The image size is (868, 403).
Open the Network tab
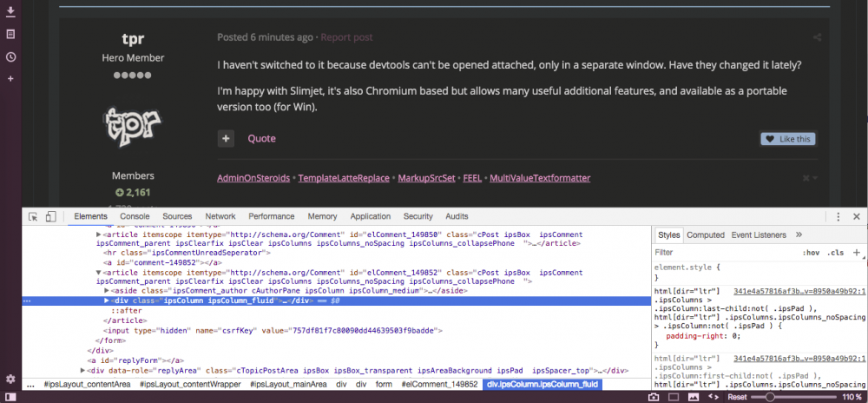[220, 216]
